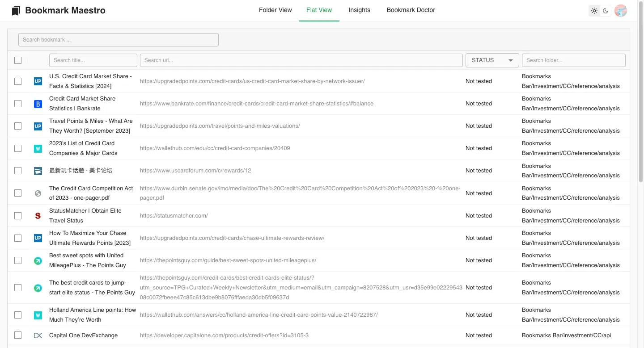The height and width of the screenshot is (348, 644).
Task: Click 'Not tested' status in Capital One DevExchange row
Action: (479, 335)
